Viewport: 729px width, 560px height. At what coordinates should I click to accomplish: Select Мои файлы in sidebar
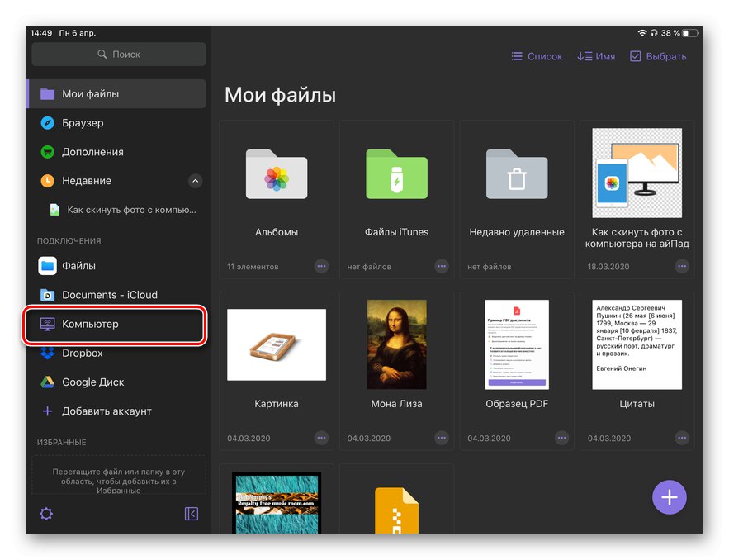pos(116,94)
